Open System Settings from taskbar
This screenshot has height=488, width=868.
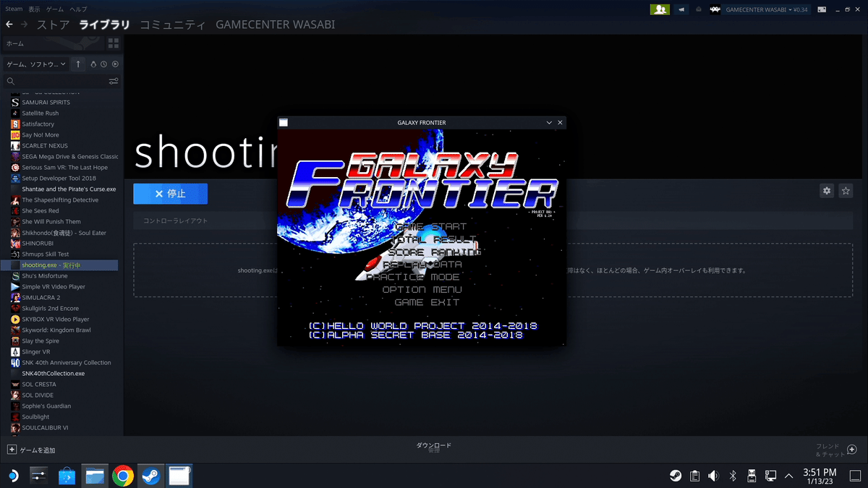coord(38,475)
